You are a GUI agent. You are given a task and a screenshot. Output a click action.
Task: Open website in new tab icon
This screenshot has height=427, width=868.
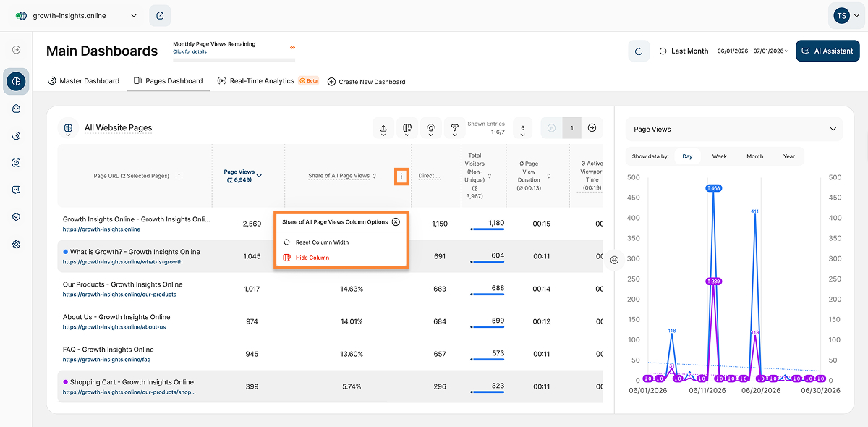click(160, 15)
